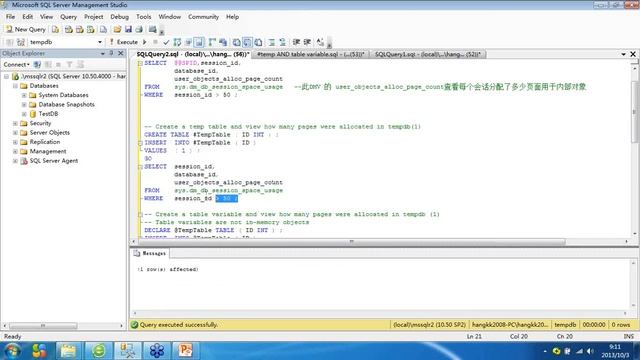
Task: Switch to Results to Grid
Action: (x=247, y=42)
